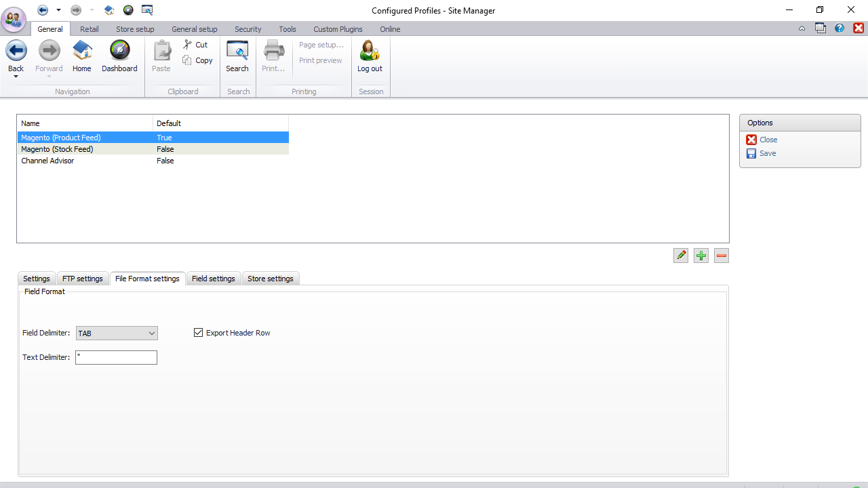The height and width of the screenshot is (488, 868).
Task: Expand the Field Delimiter dropdown
Action: click(151, 333)
